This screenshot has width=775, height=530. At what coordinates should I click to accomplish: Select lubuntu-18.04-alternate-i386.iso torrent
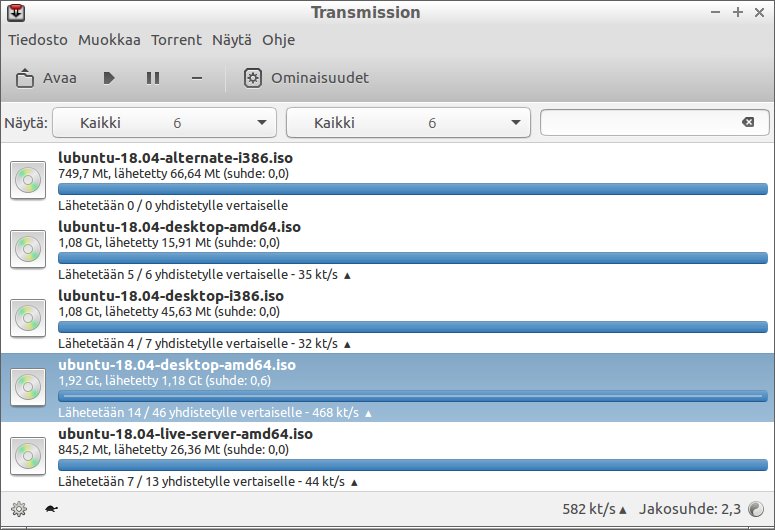[388, 180]
